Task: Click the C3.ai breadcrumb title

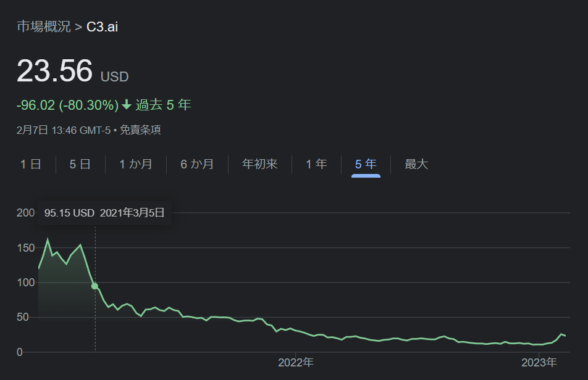Action: (x=102, y=27)
